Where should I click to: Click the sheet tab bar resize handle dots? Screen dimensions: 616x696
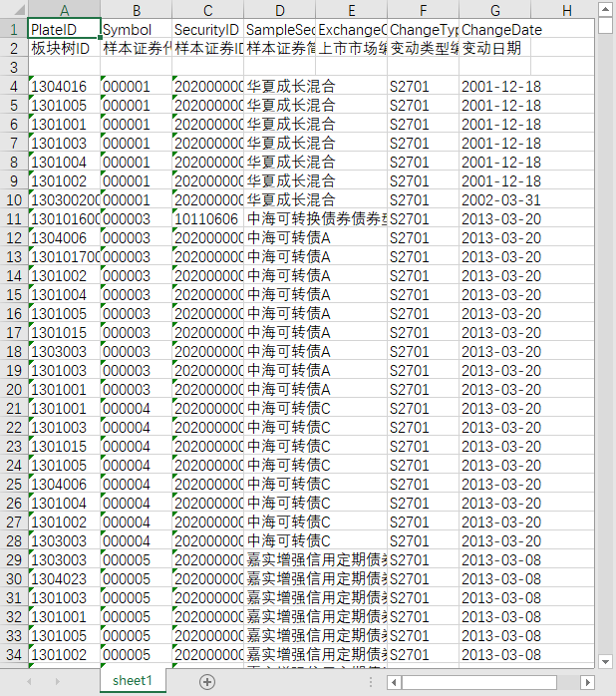pos(371,682)
